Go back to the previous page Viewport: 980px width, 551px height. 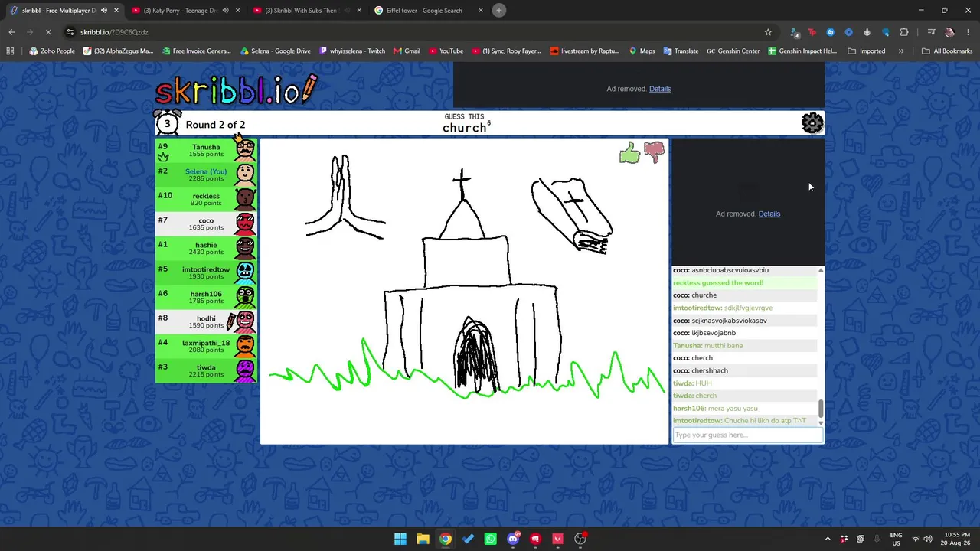pyautogui.click(x=11, y=32)
